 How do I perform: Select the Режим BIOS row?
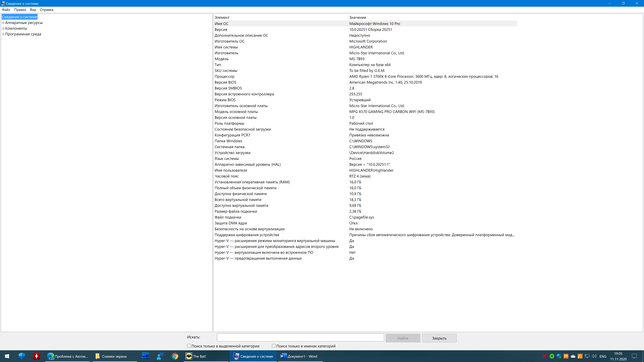click(365, 100)
